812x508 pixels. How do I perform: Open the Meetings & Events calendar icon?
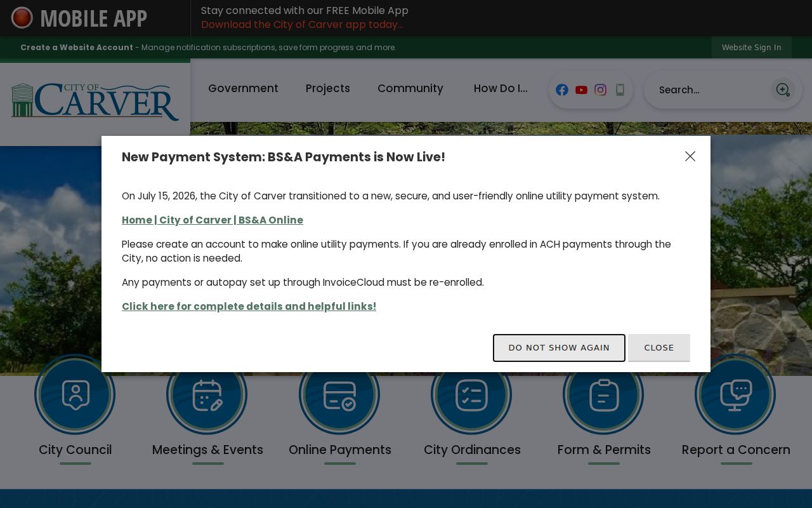coord(207,394)
